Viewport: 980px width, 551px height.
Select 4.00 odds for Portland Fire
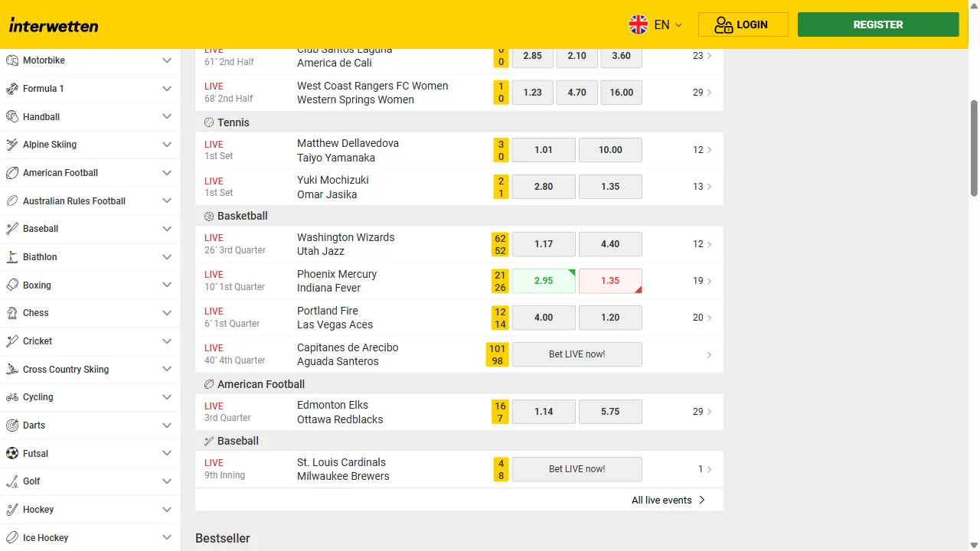tap(544, 318)
